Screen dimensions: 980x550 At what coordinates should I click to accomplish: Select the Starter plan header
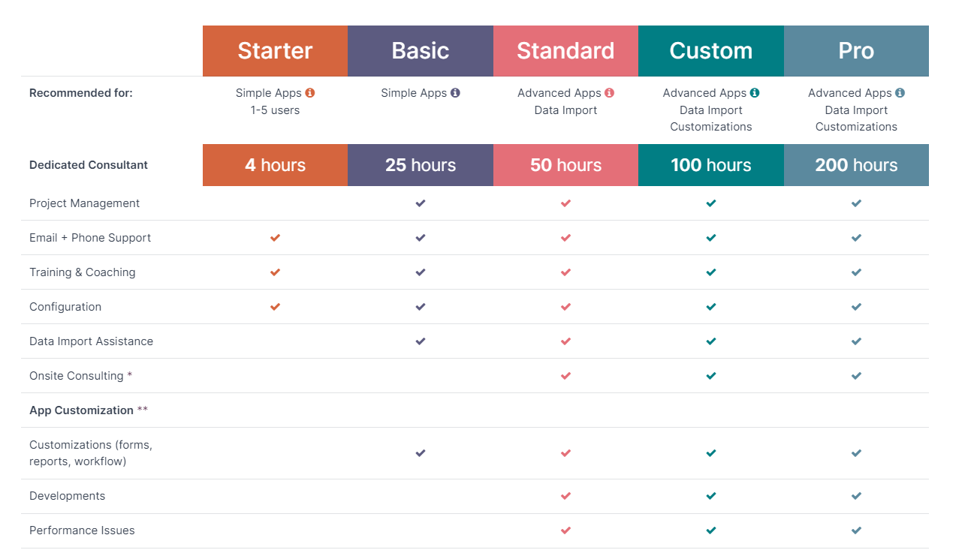[275, 51]
